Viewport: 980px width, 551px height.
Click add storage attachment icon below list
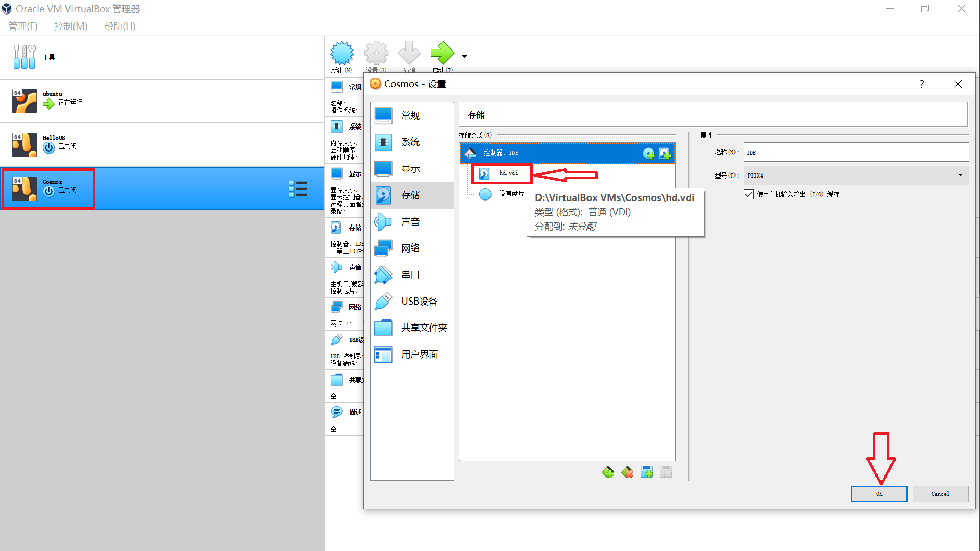[647, 472]
